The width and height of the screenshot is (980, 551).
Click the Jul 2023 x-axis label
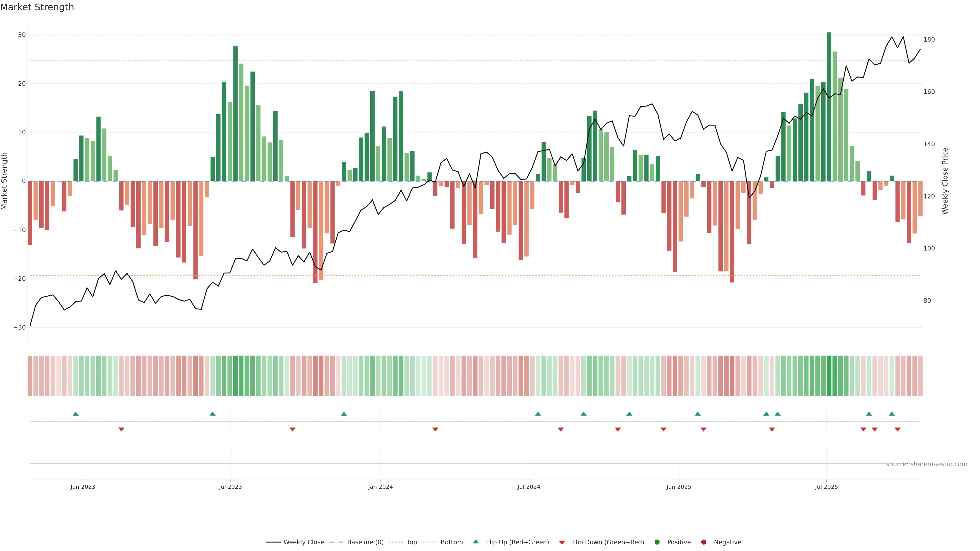tap(230, 487)
